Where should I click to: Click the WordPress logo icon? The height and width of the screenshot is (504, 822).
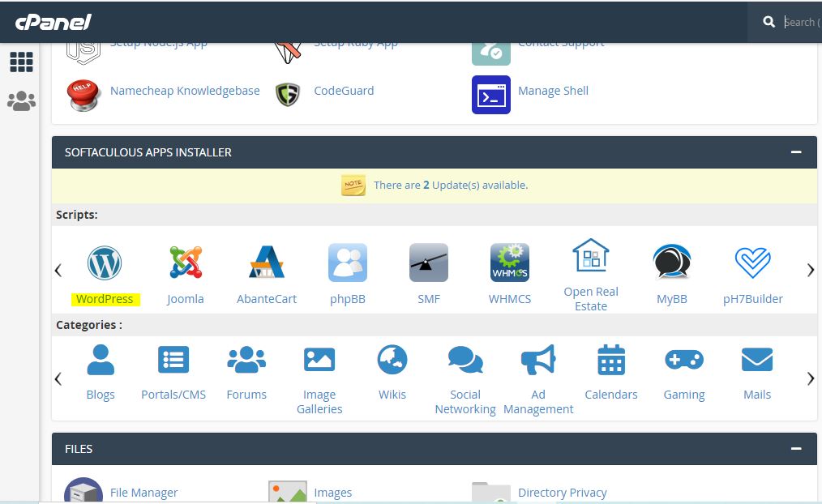(105, 263)
